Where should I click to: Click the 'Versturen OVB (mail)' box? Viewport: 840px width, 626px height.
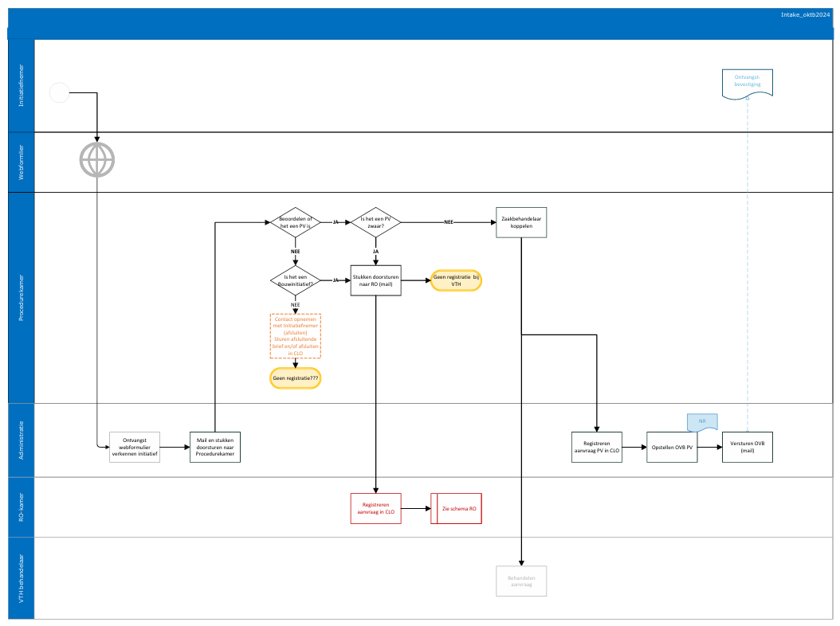click(x=748, y=447)
